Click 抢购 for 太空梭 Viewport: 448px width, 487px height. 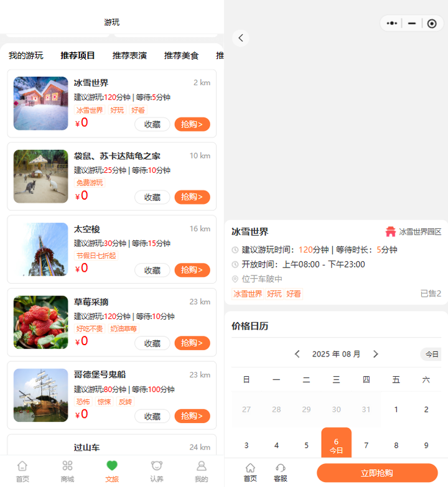tap(192, 270)
